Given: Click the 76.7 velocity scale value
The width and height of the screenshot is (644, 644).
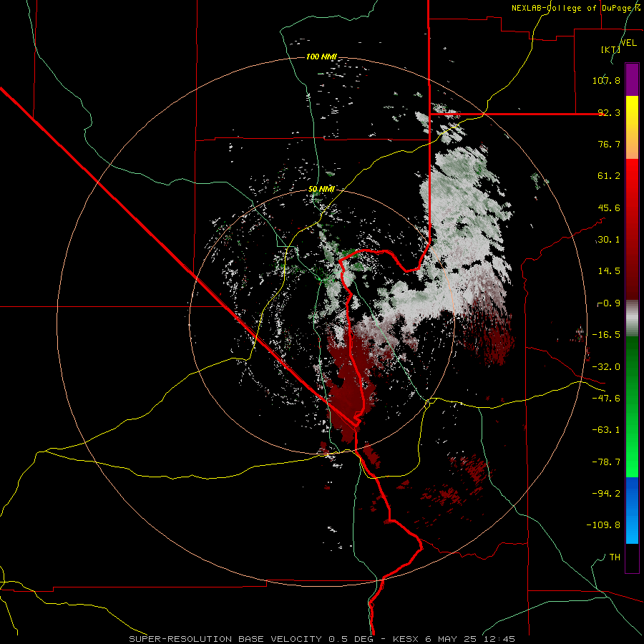Looking at the screenshot, I should click(x=609, y=144).
